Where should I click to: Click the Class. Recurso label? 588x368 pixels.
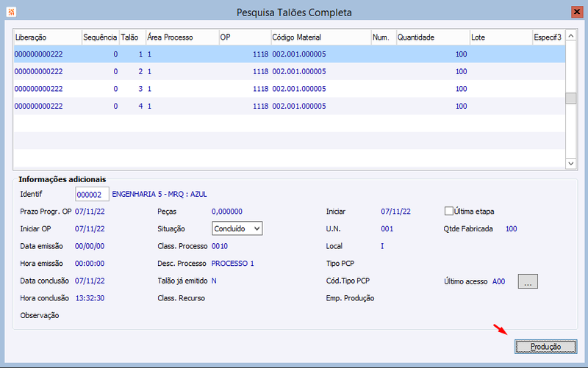point(181,298)
